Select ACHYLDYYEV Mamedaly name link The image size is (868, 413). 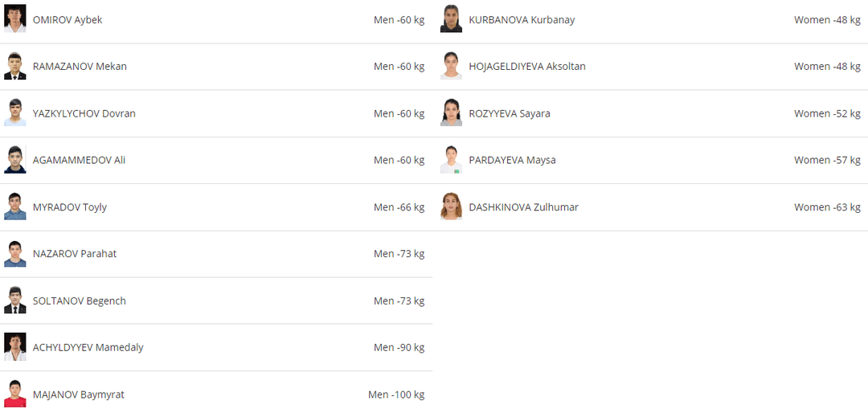click(88, 348)
